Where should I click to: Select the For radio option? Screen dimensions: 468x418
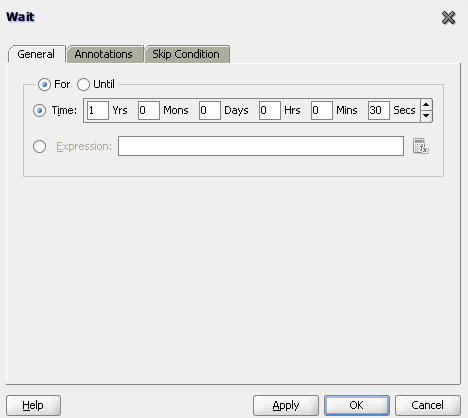pyautogui.click(x=44, y=84)
